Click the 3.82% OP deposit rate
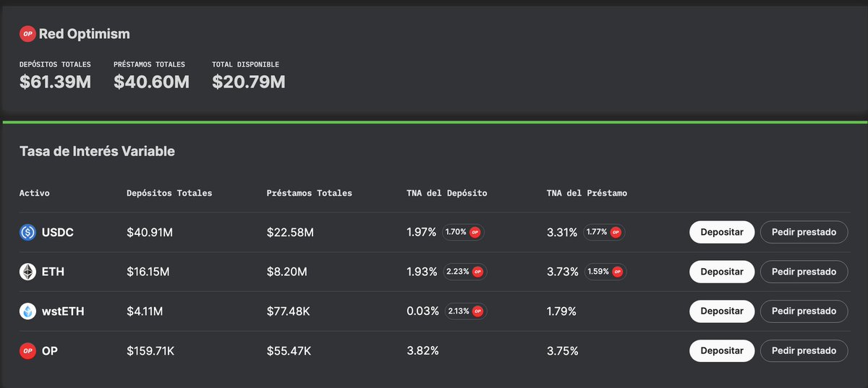The height and width of the screenshot is (388, 868). click(422, 350)
